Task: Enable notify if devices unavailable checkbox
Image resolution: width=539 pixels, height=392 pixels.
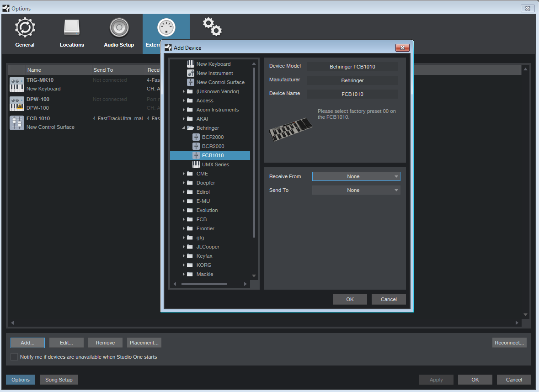Action: tap(14, 357)
